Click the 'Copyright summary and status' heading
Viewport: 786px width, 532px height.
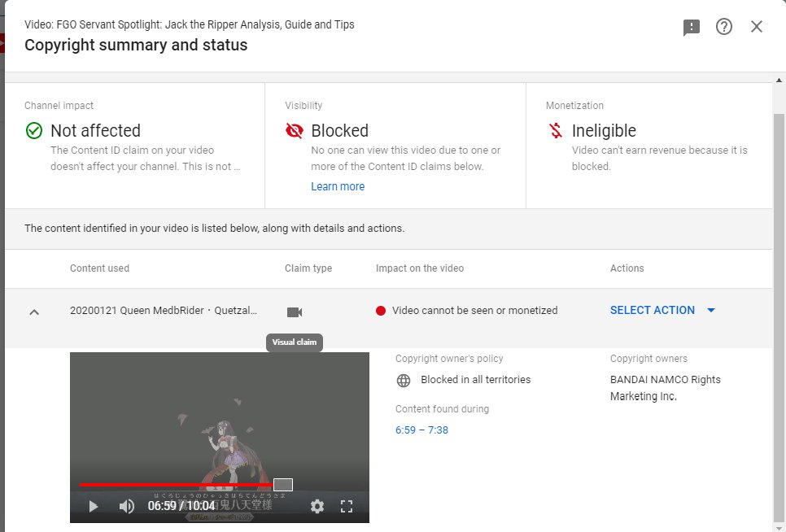click(136, 45)
